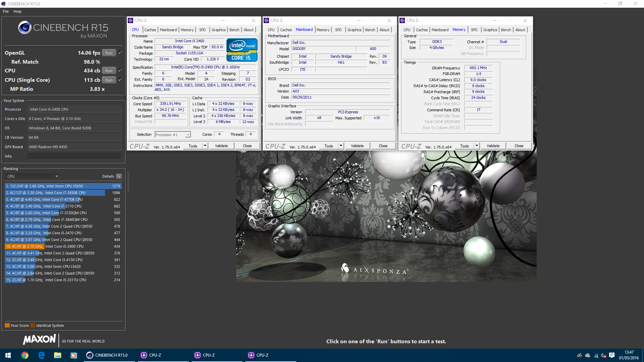The image size is (644, 362).
Task: Click Tools button in Memory CPU-Z window
Action: (x=465, y=146)
